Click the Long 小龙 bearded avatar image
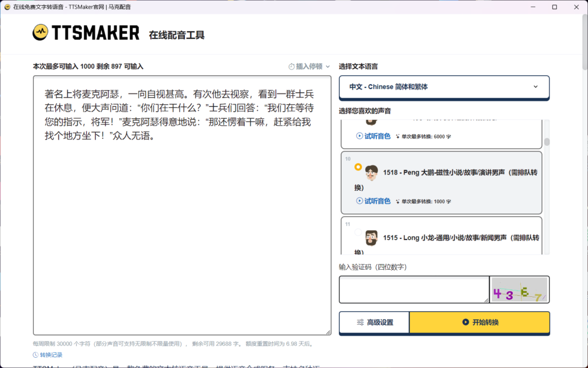 pos(372,238)
